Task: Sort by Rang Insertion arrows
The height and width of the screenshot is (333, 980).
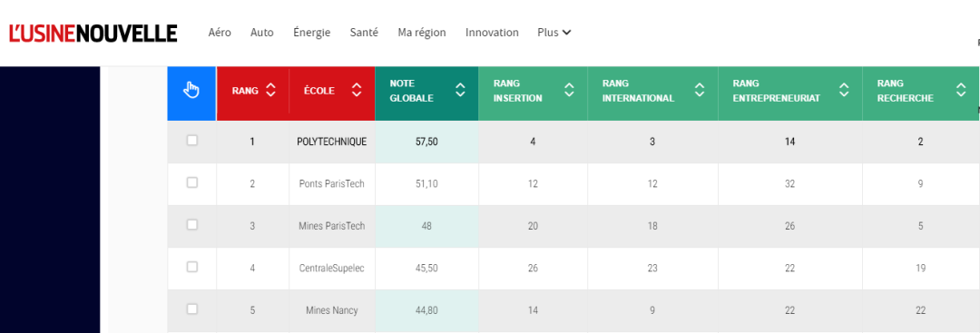Action: click(569, 91)
